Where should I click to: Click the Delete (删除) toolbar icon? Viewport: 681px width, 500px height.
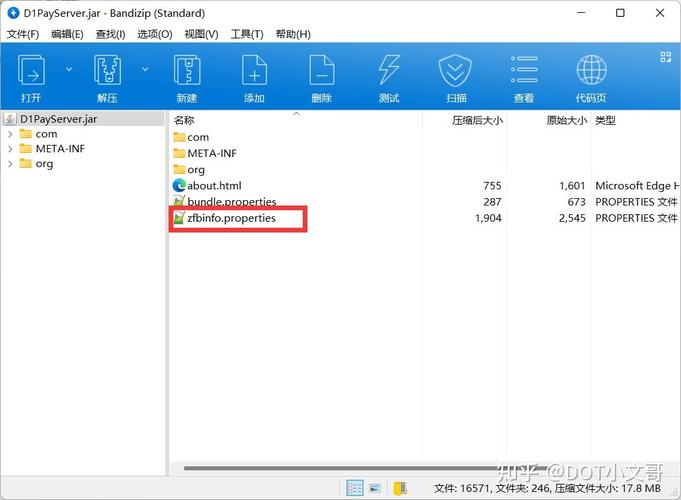tap(322, 70)
